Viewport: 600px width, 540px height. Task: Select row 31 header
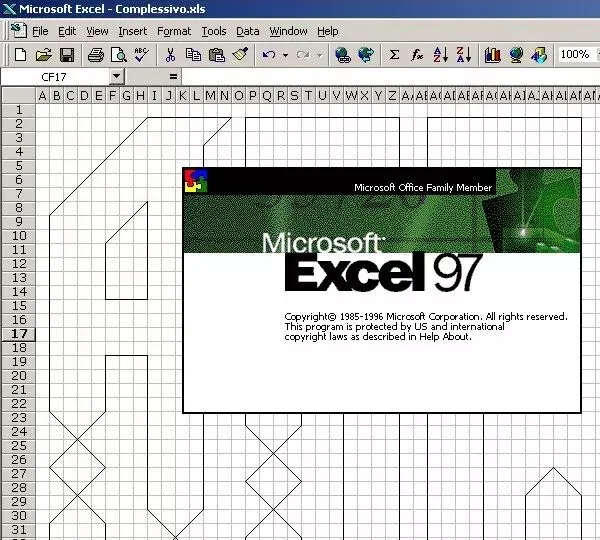(19, 530)
